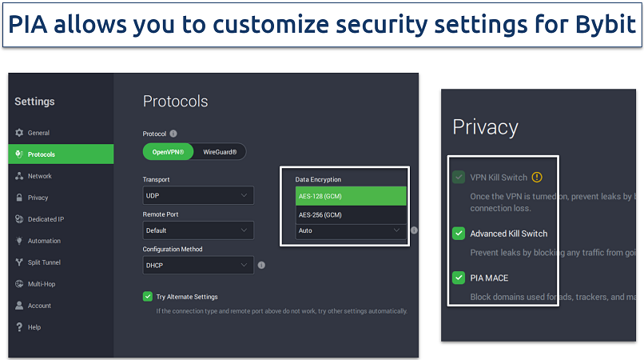Image resolution: width=644 pixels, height=360 pixels.
Task: Uncheck the Try Alternate Settings checkbox
Action: [148, 297]
